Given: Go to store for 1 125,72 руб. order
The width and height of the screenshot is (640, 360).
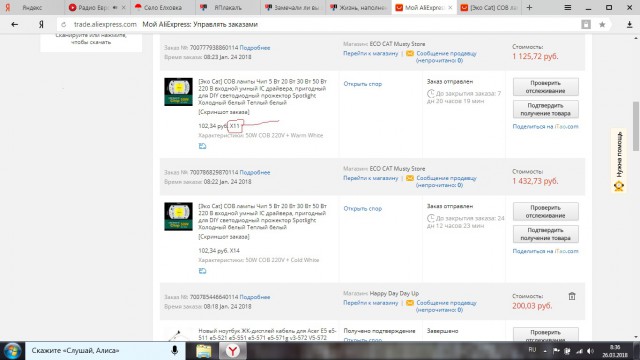Looking at the screenshot, I should pos(371,53).
